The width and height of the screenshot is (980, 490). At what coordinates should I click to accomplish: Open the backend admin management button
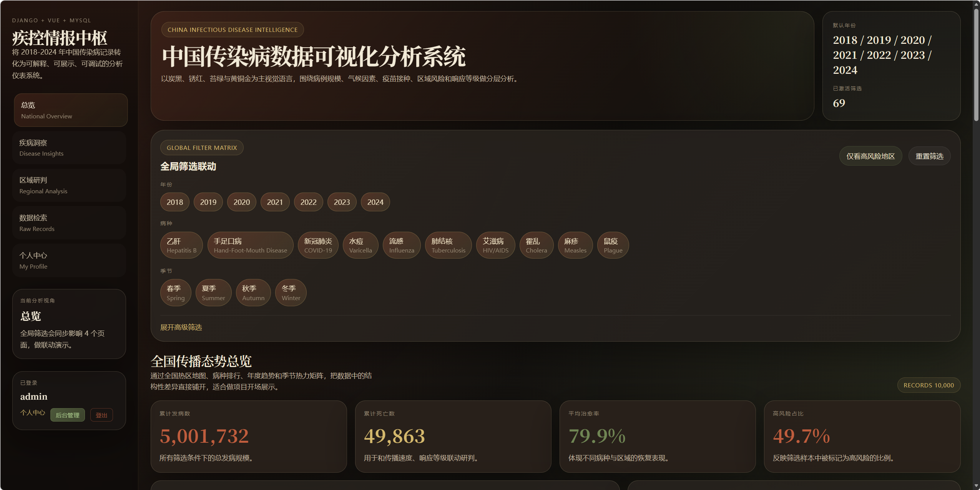[67, 415]
